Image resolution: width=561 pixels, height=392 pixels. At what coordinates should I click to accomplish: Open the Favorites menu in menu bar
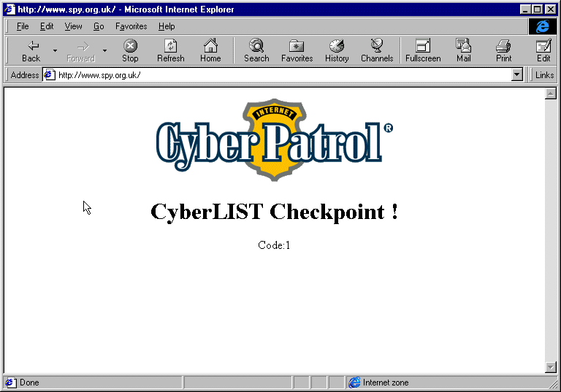pos(131,26)
